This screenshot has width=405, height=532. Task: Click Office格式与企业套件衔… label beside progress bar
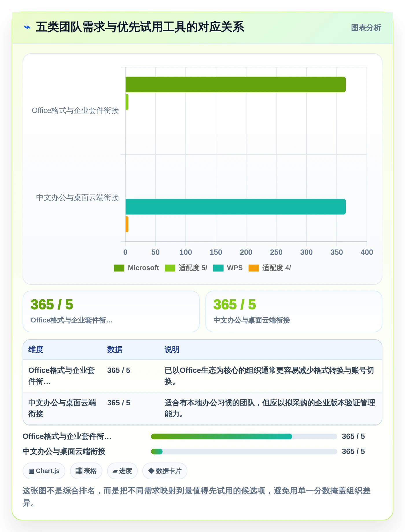tap(67, 436)
